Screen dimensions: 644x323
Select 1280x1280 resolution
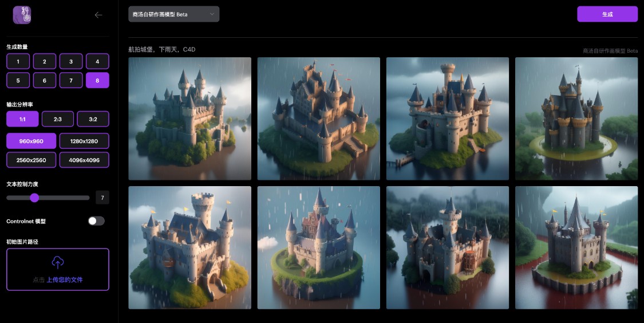84,141
